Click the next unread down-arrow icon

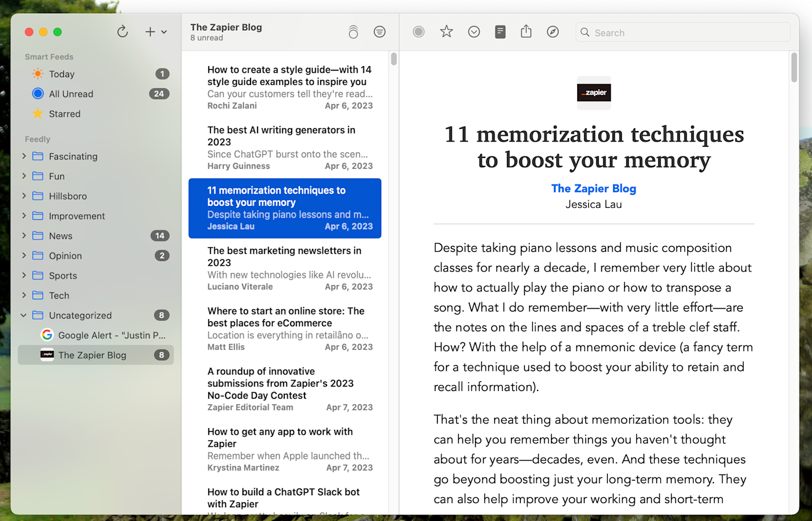(474, 32)
